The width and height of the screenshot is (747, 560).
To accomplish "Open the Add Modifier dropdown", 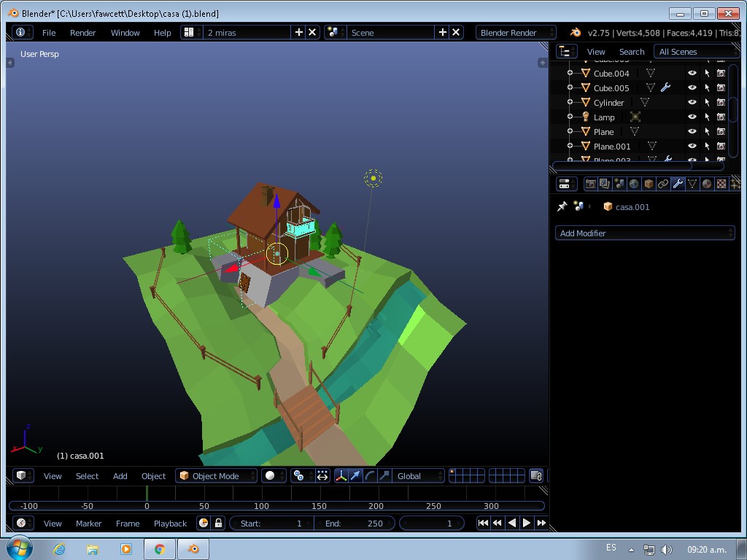I will tap(645, 233).
